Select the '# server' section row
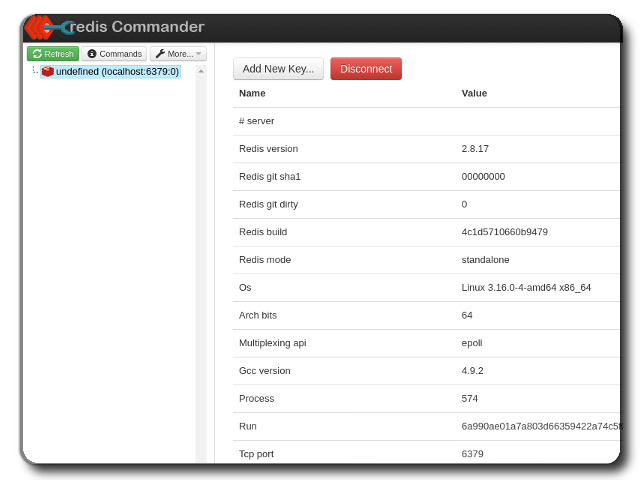640x480 pixels. point(426,121)
